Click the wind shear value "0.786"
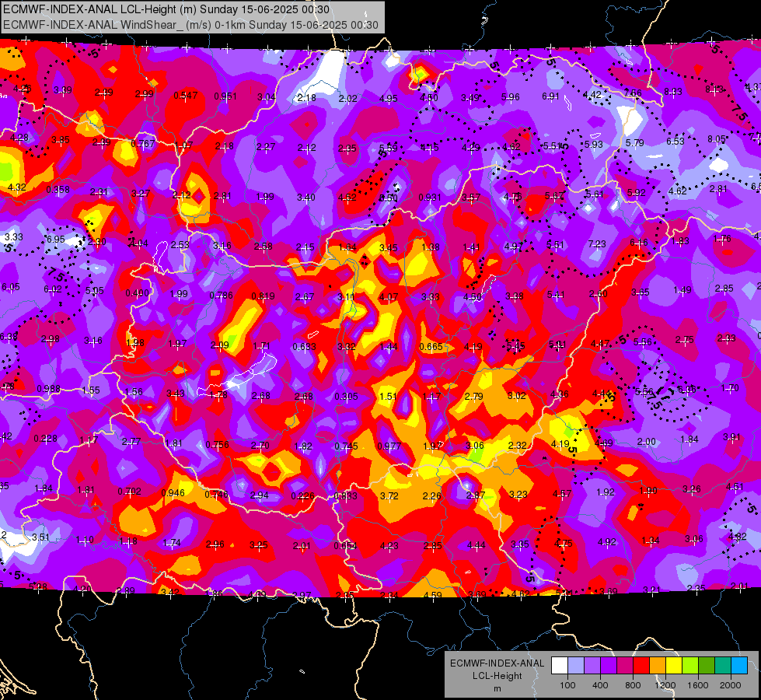This screenshot has height=700, width=761. point(221,296)
